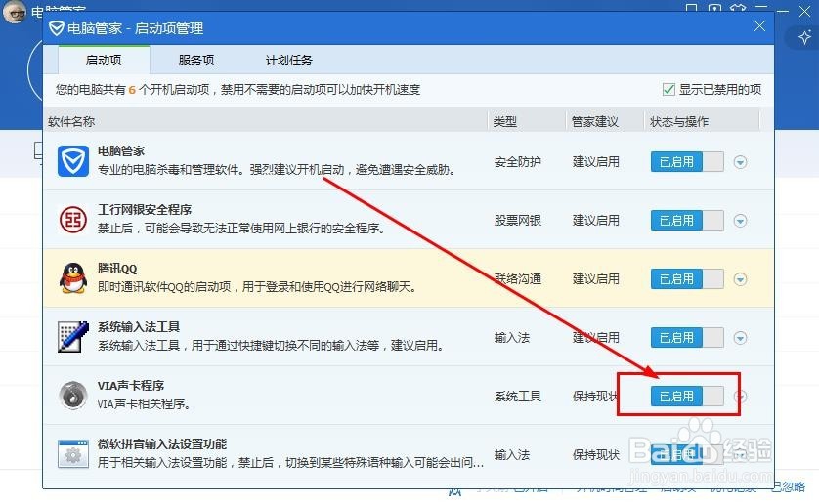Screen dimensions: 819x504
Task: Click 微软拼音输入法设置功能 title text
Action: pos(162,444)
